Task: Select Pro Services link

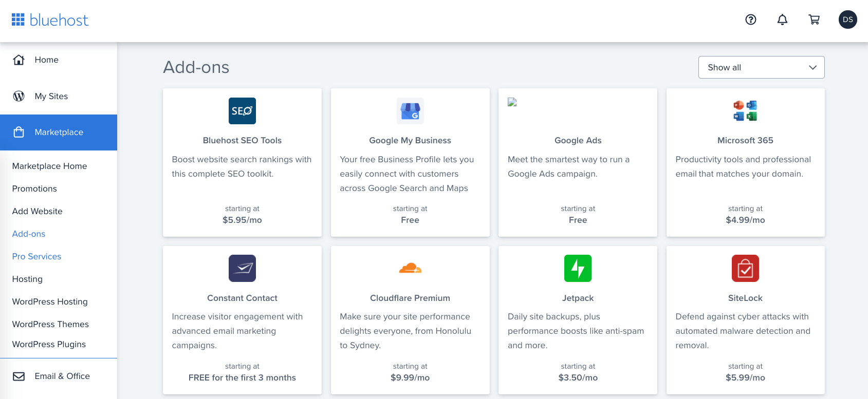Action: tap(36, 256)
